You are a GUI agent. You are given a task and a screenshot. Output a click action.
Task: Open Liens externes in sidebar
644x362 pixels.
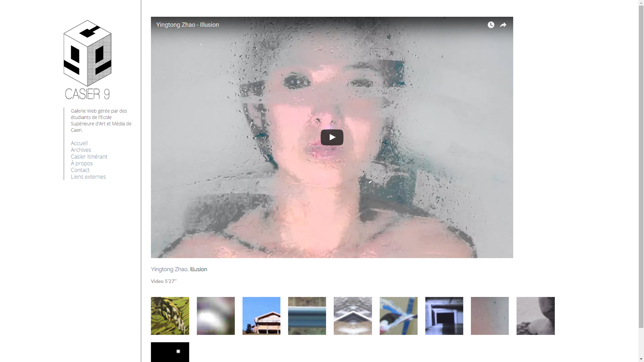click(x=88, y=177)
